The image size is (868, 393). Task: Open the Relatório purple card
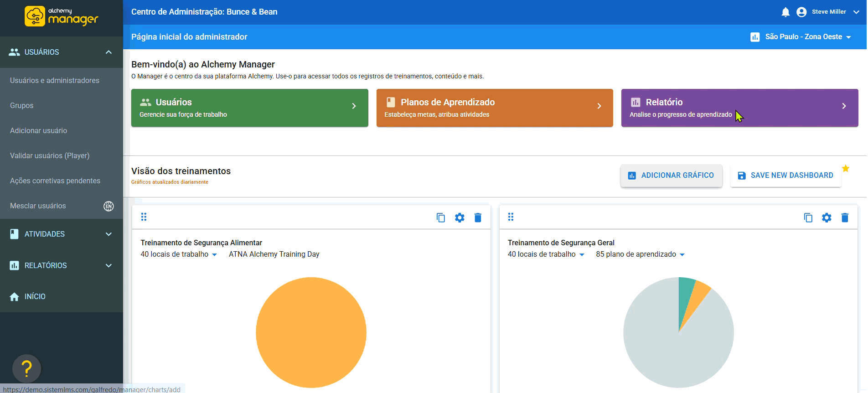(x=739, y=108)
